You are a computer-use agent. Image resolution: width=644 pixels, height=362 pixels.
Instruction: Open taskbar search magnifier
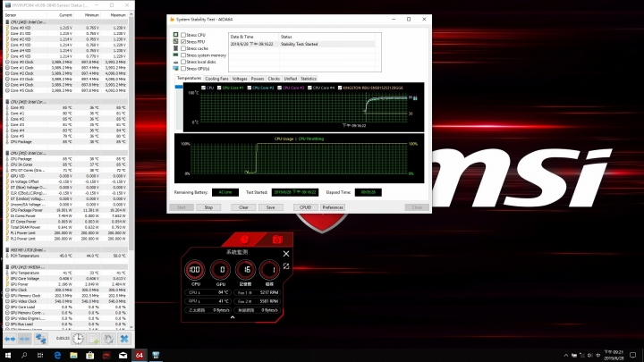24,356
